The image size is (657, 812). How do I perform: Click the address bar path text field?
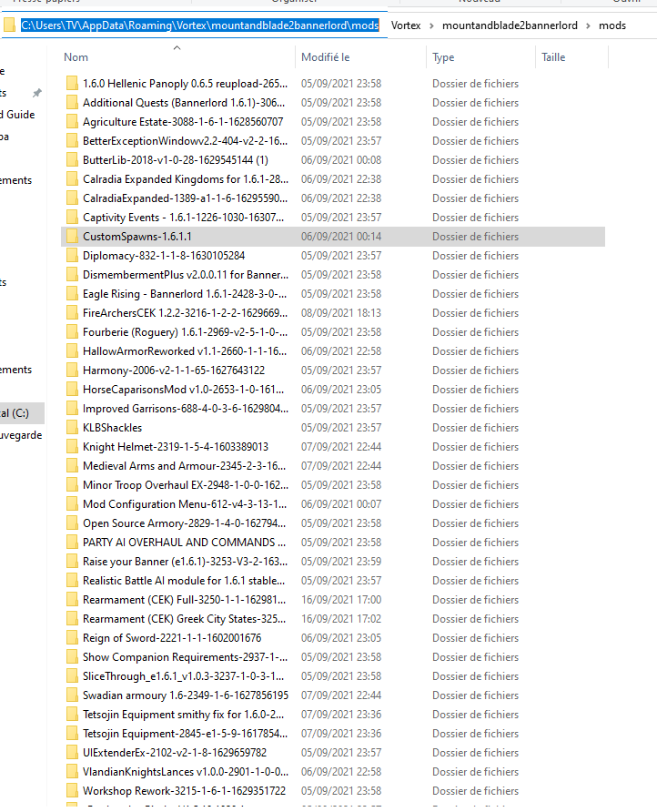pos(200,25)
